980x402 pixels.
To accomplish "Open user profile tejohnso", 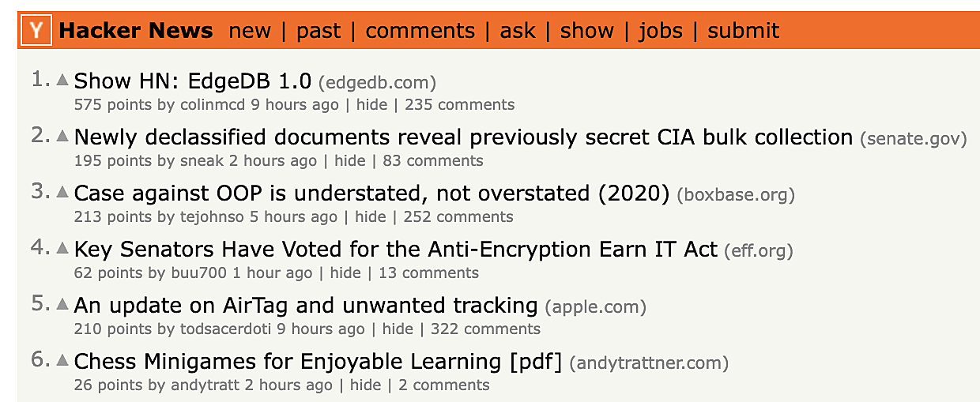I will [213, 217].
